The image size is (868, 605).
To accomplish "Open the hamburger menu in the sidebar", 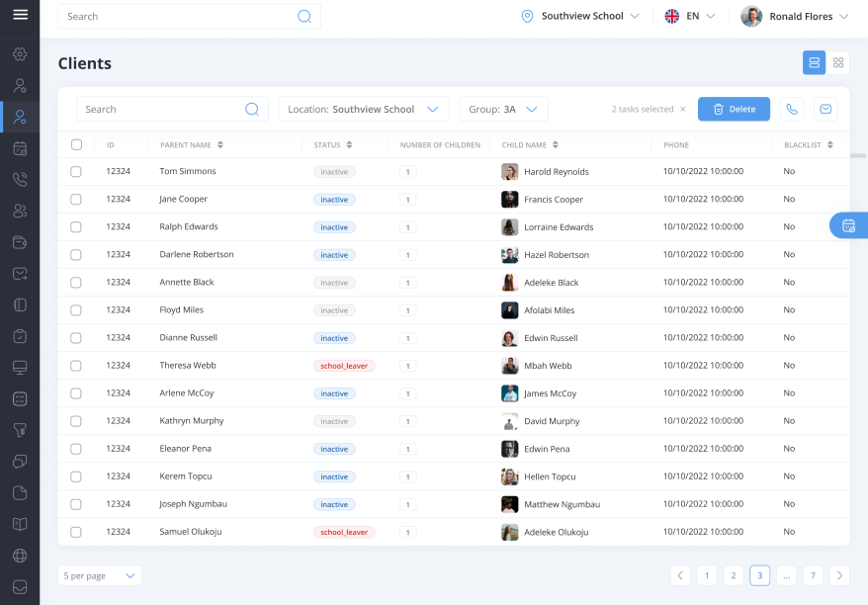I will [21, 15].
